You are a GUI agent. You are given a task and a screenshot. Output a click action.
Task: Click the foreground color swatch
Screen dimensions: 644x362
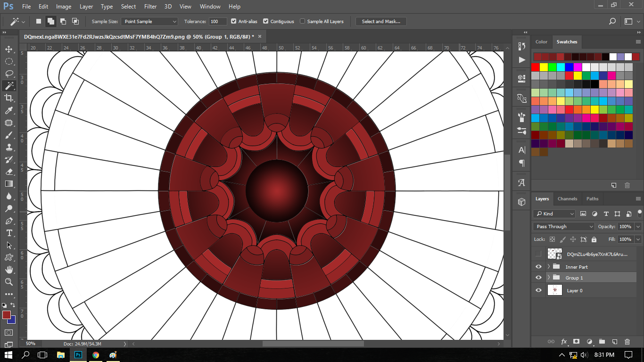pyautogui.click(x=6, y=314)
